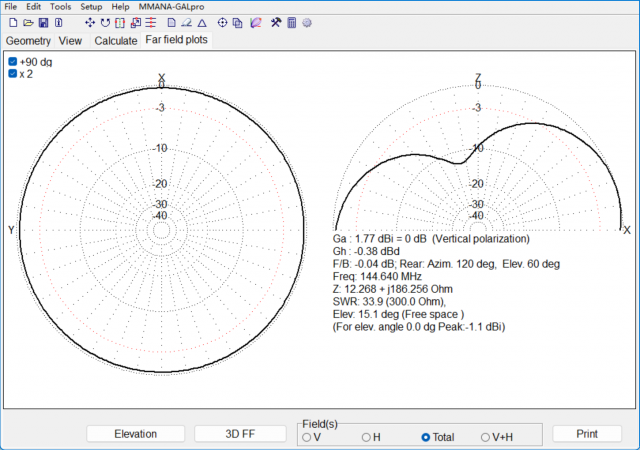Click the Elevation button

[x=136, y=434]
